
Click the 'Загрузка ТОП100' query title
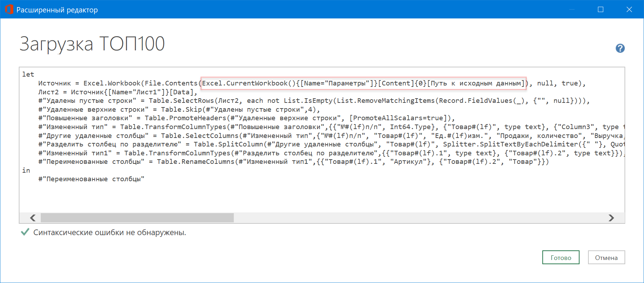(x=92, y=44)
